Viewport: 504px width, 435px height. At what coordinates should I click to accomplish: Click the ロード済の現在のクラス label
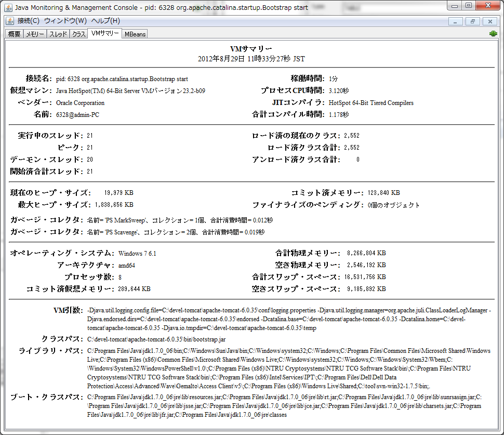(296, 136)
